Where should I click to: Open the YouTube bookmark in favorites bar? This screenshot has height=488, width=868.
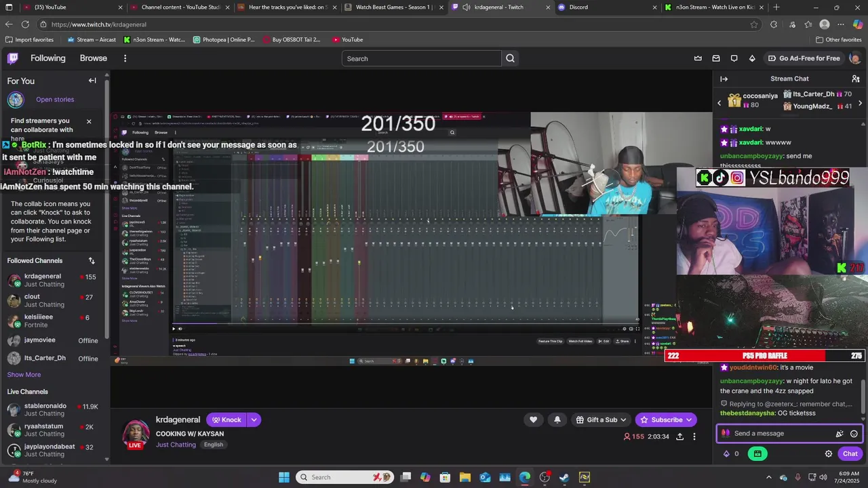(347, 39)
